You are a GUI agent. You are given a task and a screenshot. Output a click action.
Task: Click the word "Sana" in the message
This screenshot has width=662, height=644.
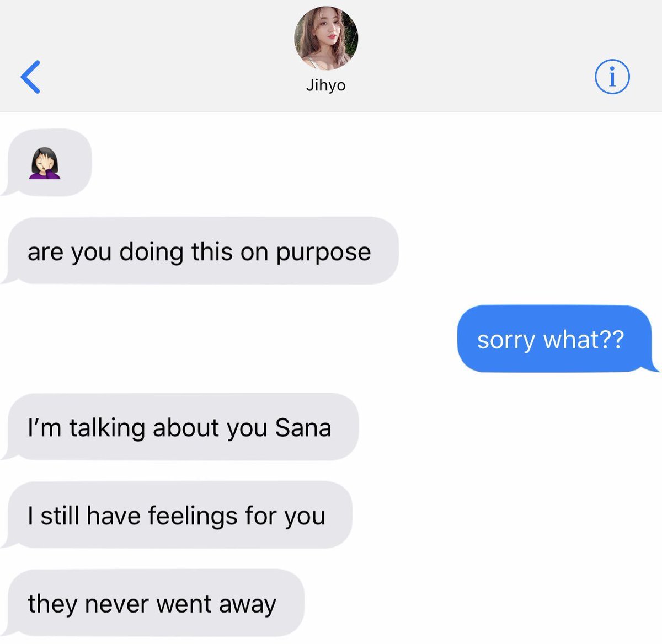pyautogui.click(x=303, y=428)
